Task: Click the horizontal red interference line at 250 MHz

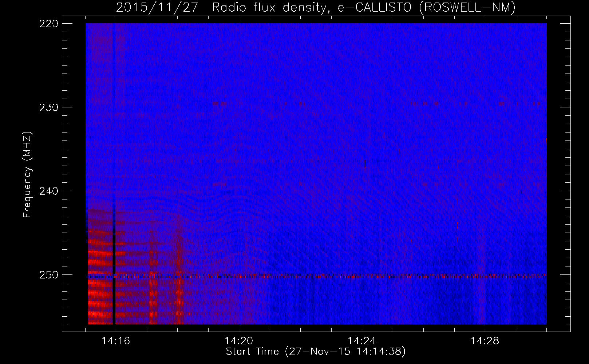Action: (316, 276)
